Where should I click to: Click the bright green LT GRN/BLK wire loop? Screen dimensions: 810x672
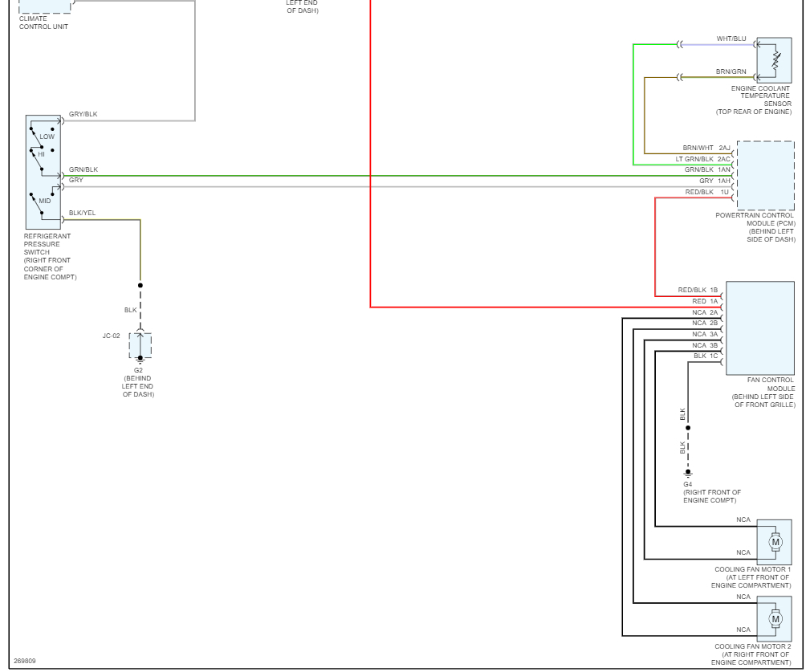click(x=633, y=104)
